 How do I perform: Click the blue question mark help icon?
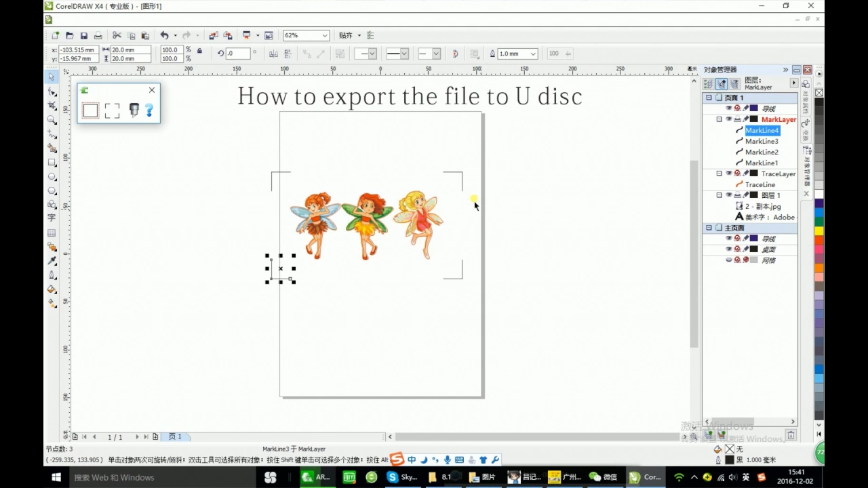149,110
